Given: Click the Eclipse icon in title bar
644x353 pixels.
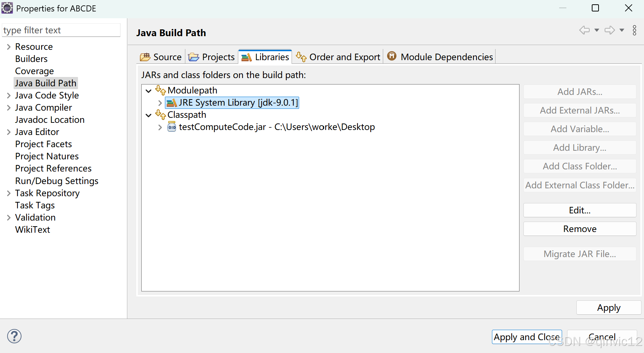Looking at the screenshot, I should coord(7,8).
